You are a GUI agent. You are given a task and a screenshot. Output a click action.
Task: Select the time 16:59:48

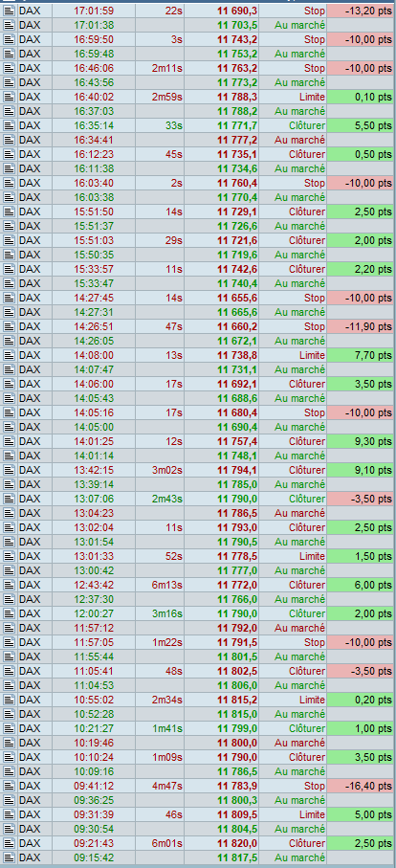click(94, 54)
